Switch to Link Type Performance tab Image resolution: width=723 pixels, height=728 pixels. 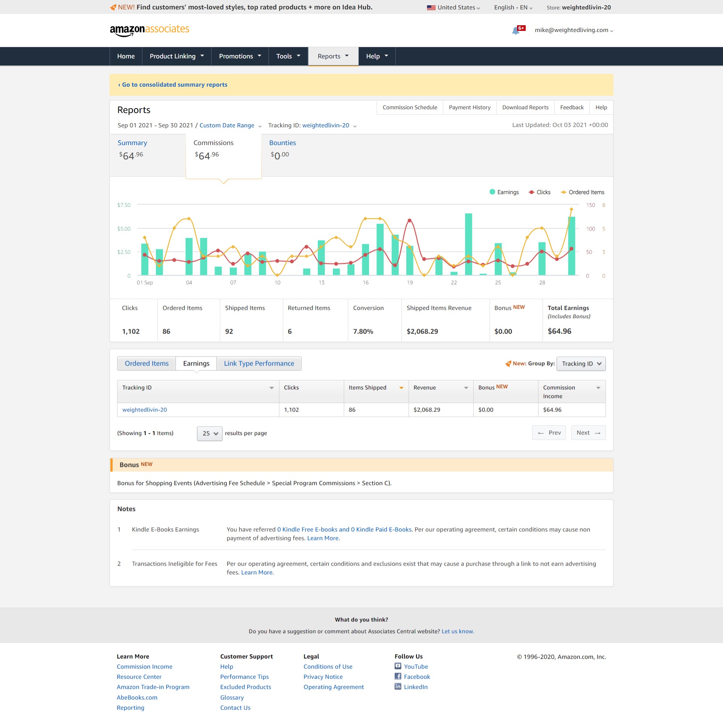[259, 364]
